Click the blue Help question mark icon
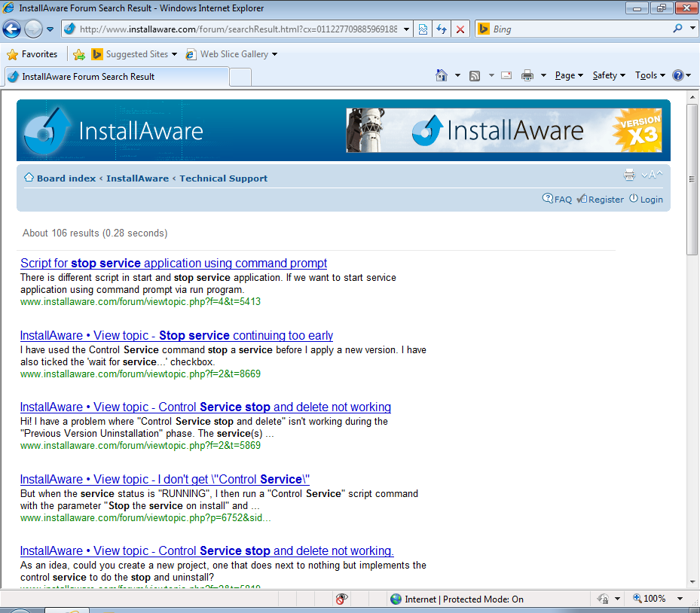 tap(677, 75)
